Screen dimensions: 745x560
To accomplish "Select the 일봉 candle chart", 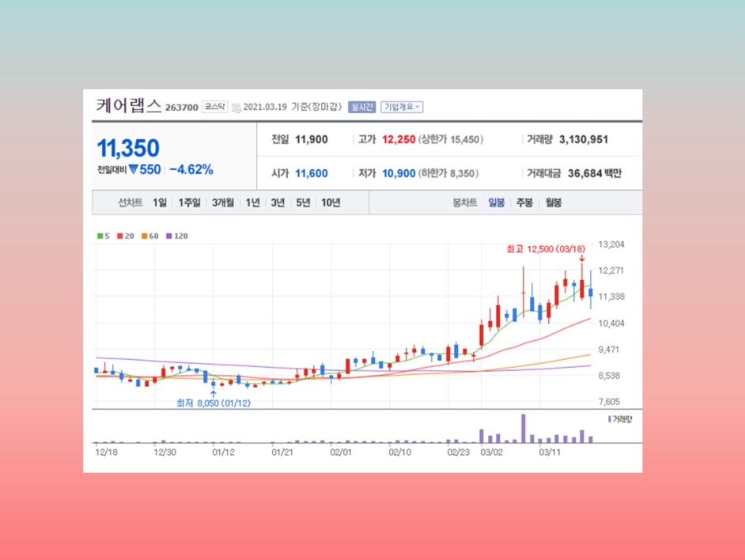I will click(497, 203).
